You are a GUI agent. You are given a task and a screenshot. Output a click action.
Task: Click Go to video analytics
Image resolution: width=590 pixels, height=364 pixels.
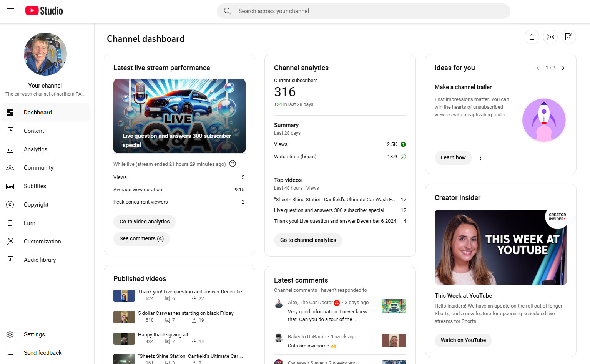(x=145, y=222)
